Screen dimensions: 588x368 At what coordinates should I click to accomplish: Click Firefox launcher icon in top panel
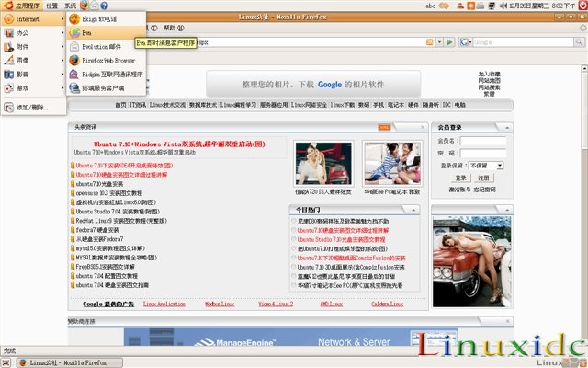(x=85, y=6)
